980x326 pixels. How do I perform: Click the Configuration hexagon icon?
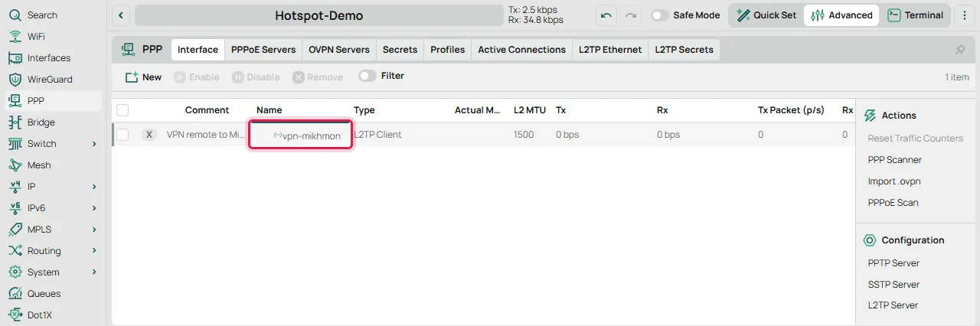click(x=870, y=240)
